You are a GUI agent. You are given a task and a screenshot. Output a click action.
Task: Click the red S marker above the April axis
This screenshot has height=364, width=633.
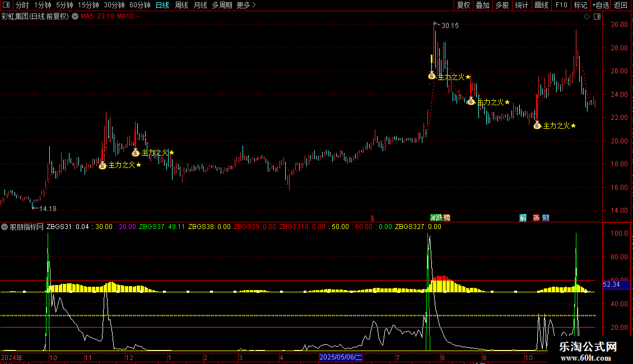372,218
